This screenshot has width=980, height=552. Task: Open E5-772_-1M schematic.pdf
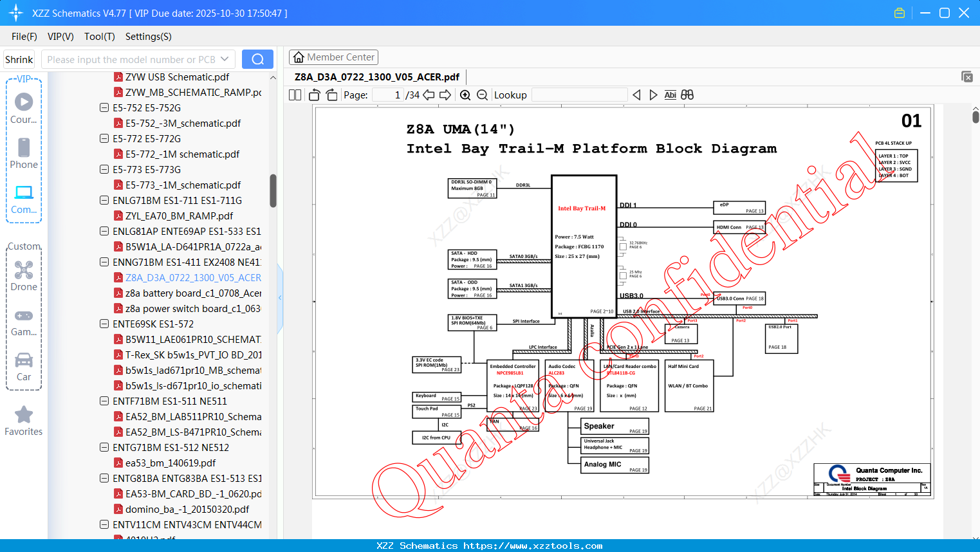[x=182, y=154]
